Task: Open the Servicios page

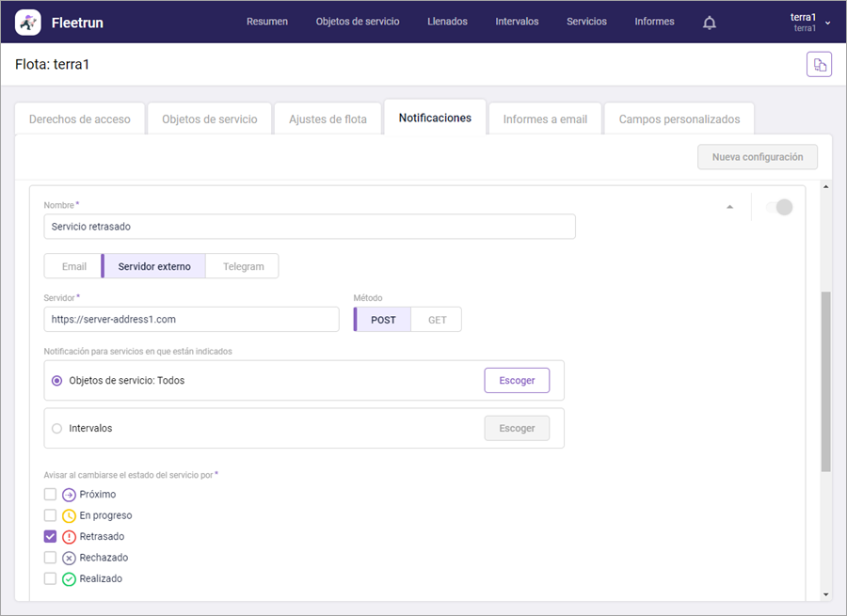Action: tap(586, 22)
